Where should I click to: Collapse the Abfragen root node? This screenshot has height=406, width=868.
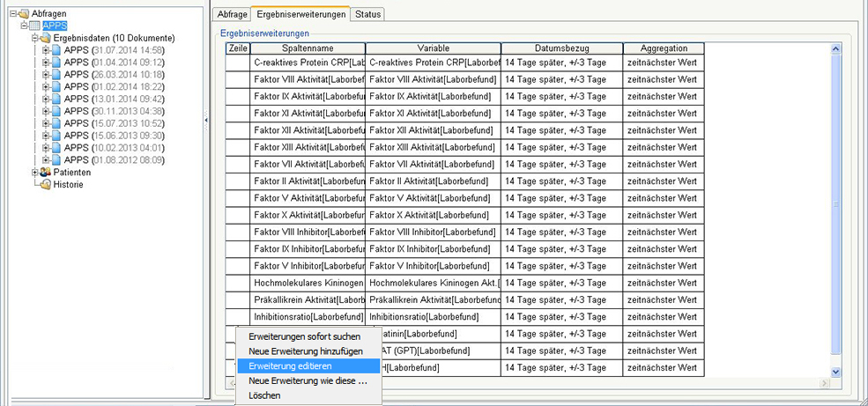[11, 13]
